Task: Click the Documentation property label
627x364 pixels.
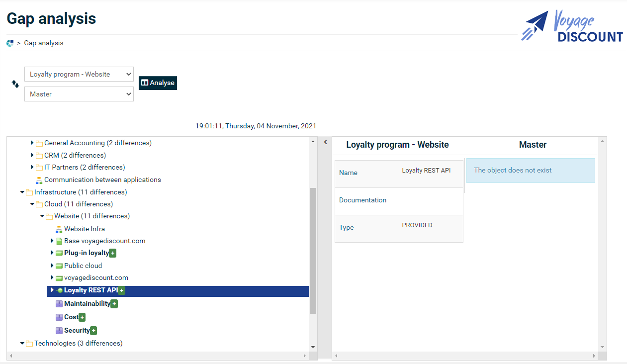Action: (x=362, y=200)
